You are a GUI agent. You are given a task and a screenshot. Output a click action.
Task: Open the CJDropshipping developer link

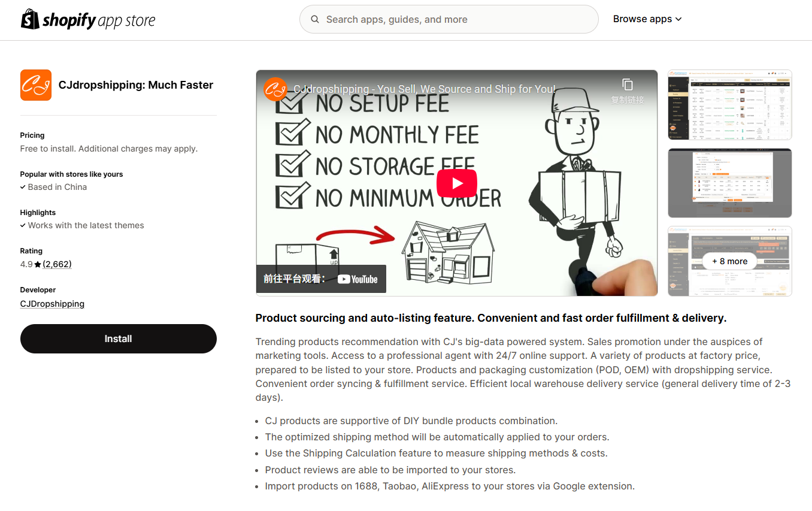(52, 304)
